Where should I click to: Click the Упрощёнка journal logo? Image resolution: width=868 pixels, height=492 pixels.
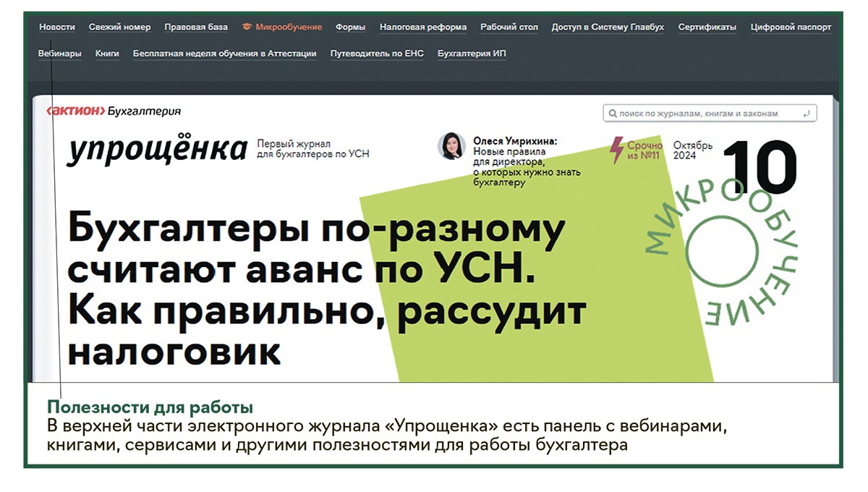(157, 150)
